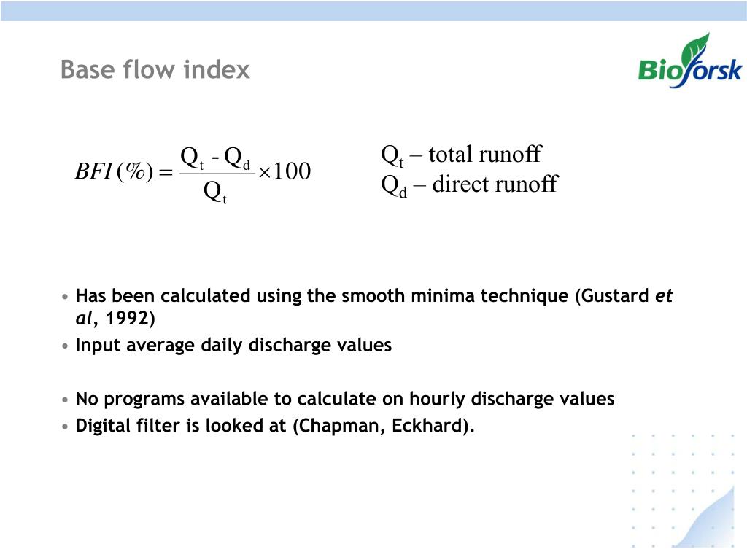Screen dimensions: 747x560
Task: Click the 'Qd – direct runoff' definition
Action: pos(469,184)
